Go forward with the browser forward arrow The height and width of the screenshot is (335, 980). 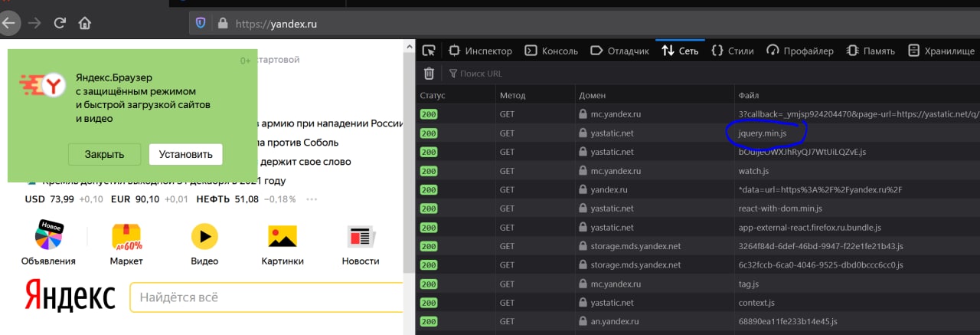pyautogui.click(x=34, y=23)
